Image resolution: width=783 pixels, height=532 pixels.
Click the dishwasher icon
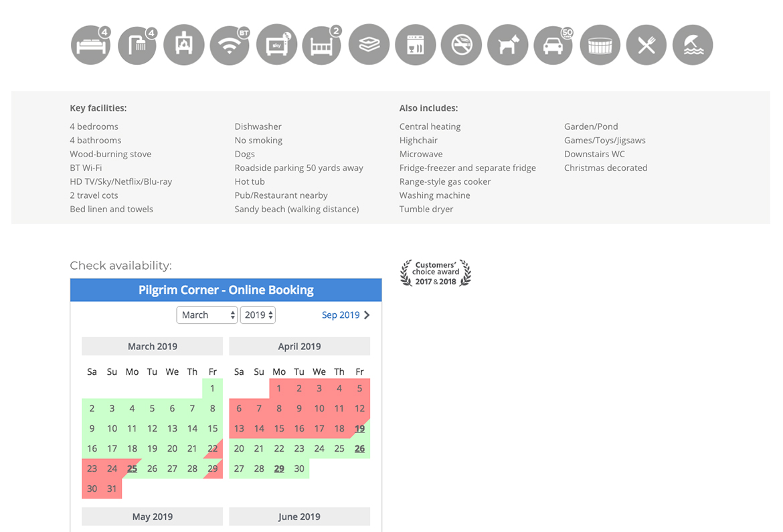coord(416,46)
